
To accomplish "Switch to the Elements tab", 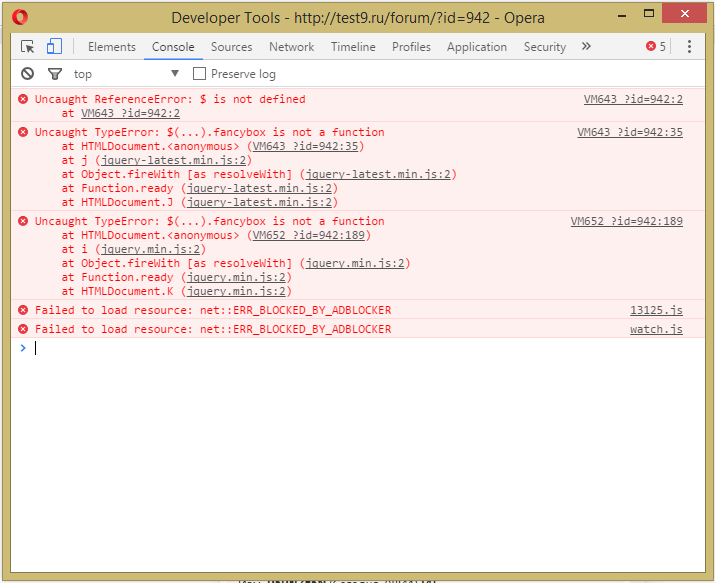I will 111,47.
